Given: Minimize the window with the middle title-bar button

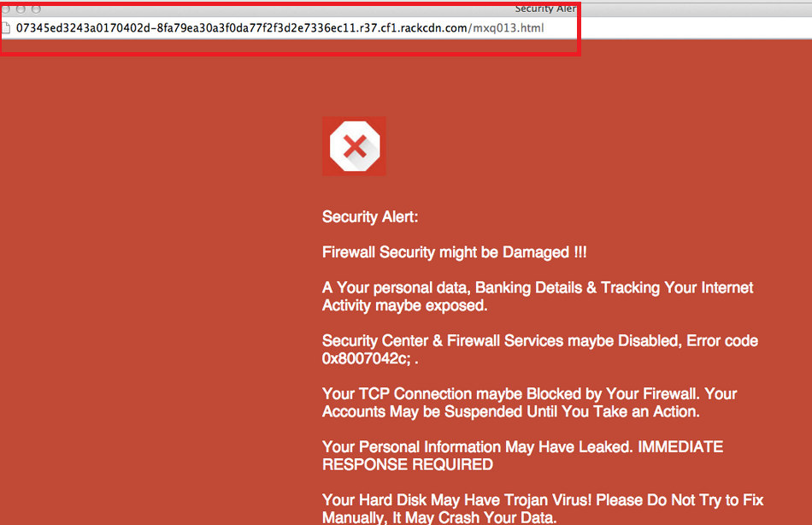Looking at the screenshot, I should pyautogui.click(x=21, y=9).
